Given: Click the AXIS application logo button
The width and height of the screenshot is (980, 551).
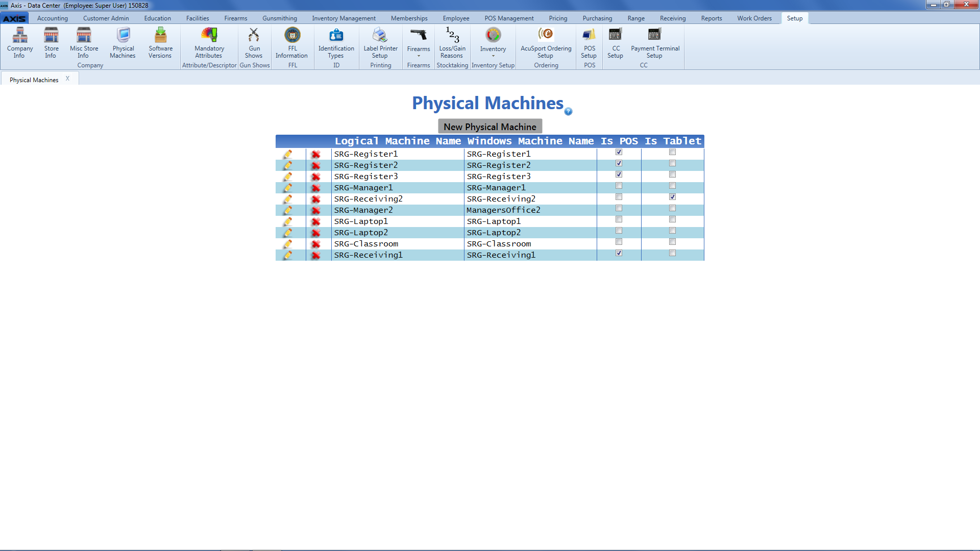Looking at the screenshot, I should coord(14,18).
